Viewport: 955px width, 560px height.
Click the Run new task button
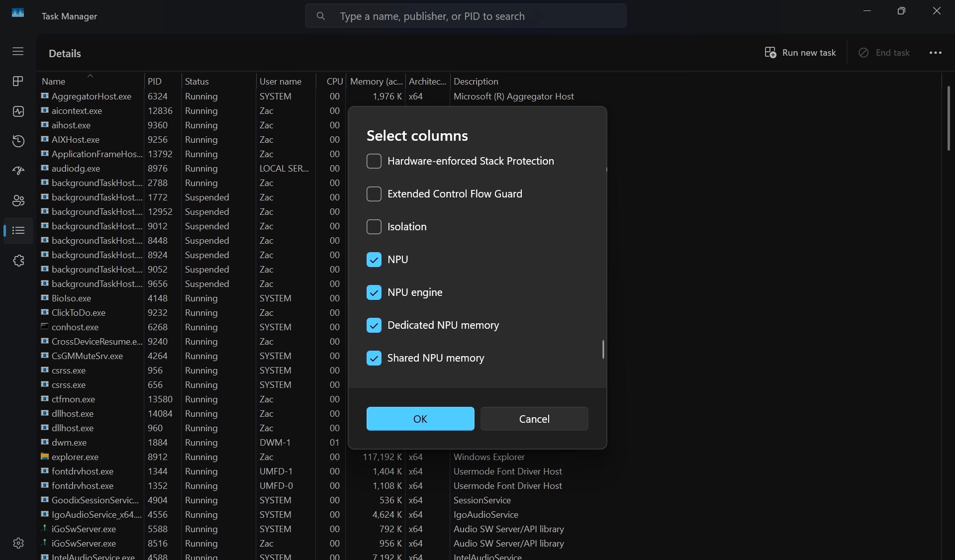click(x=800, y=53)
